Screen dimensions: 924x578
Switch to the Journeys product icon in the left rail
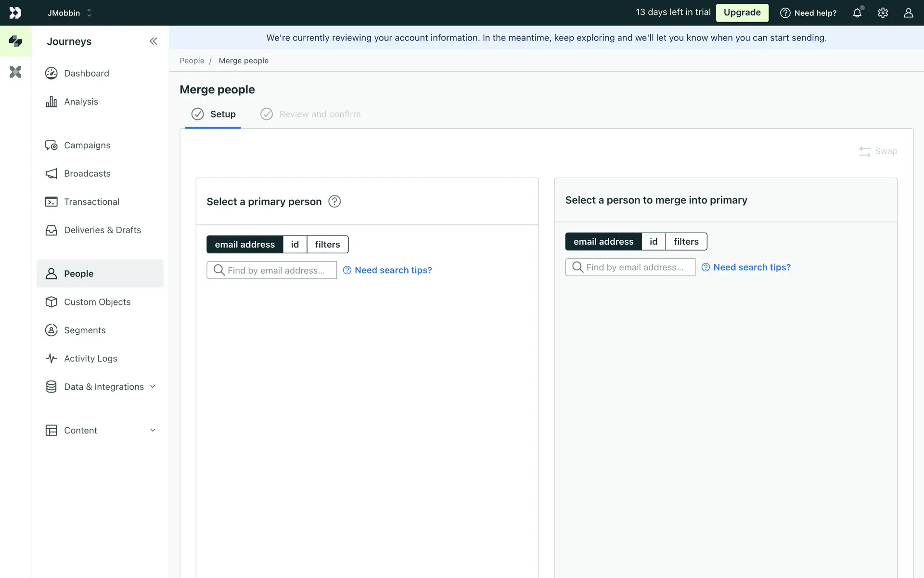pos(15,41)
